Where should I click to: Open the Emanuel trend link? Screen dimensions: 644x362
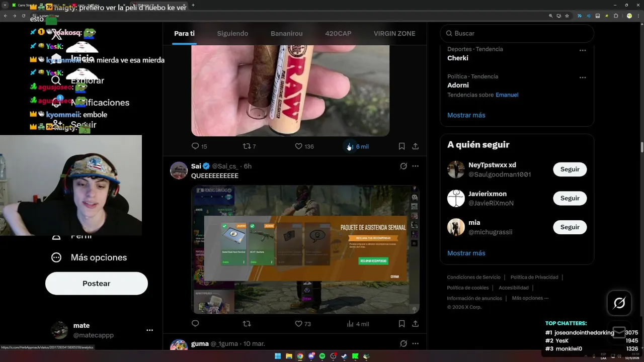pos(507,95)
